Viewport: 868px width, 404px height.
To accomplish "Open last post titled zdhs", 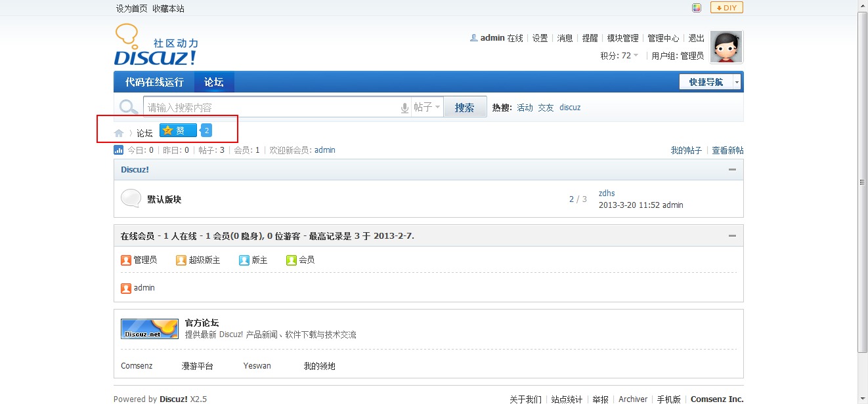I will click(607, 193).
